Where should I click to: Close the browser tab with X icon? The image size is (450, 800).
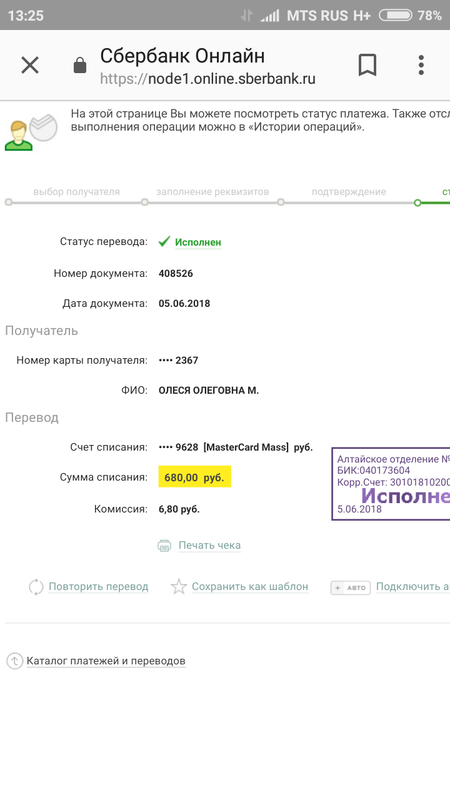pos(30,65)
